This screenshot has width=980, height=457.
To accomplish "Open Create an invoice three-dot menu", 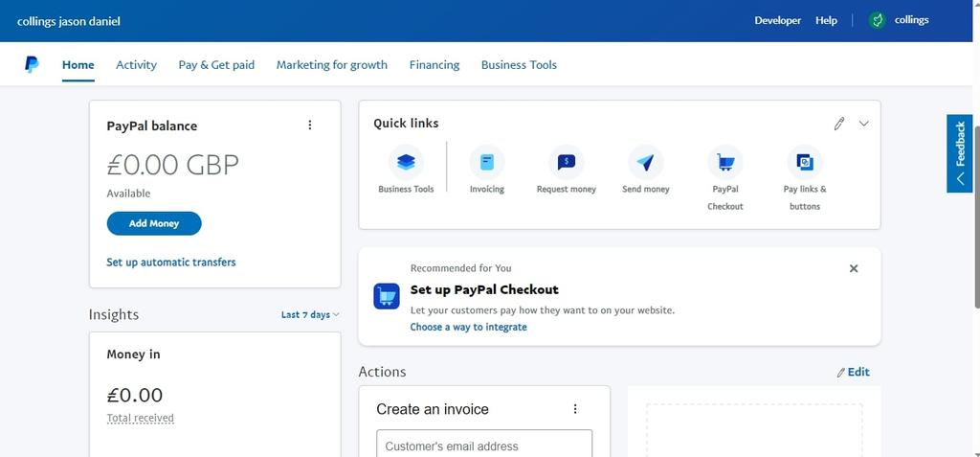I will point(575,409).
